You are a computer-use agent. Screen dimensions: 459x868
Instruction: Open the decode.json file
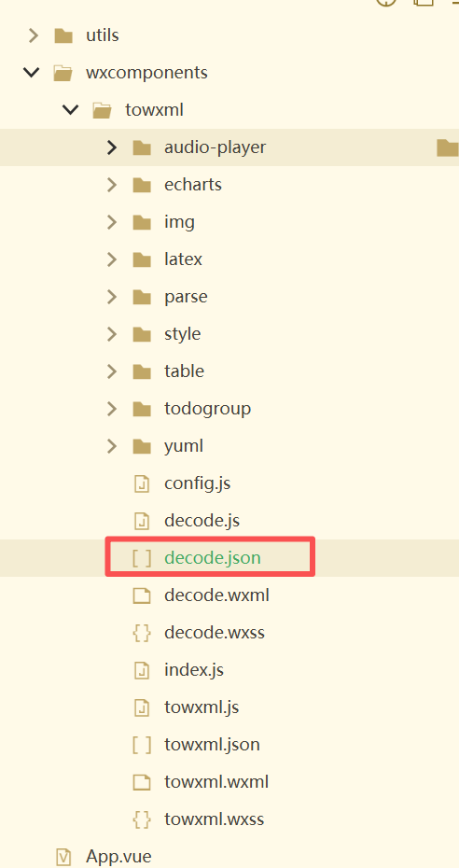[213, 558]
